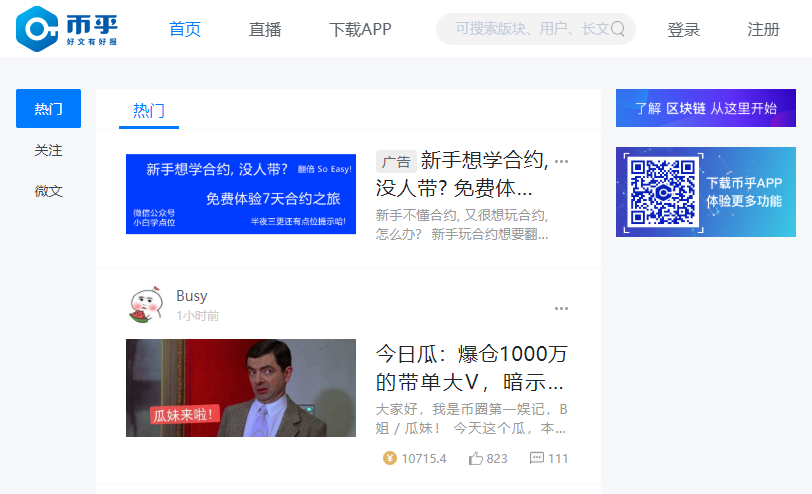Click the 注册 link
The image size is (812, 494).
(763, 29)
